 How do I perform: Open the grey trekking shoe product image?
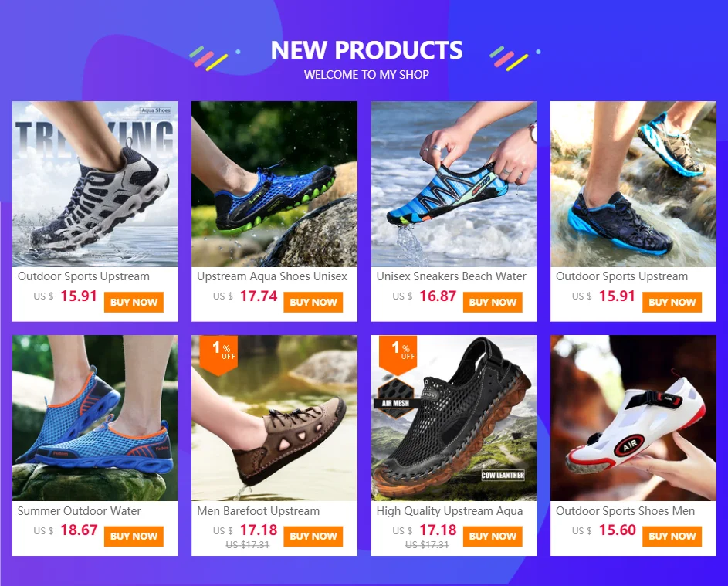(x=95, y=184)
